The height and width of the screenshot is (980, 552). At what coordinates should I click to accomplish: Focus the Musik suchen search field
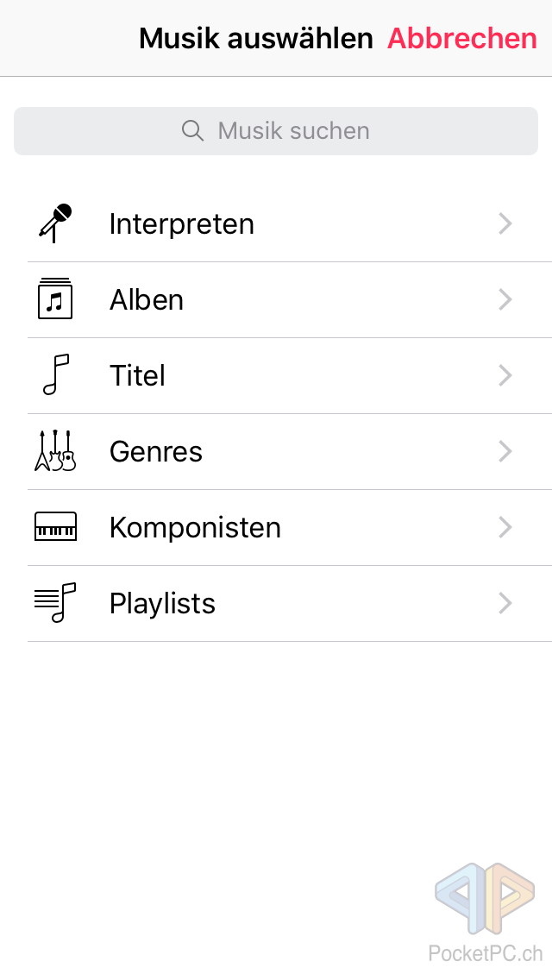(293, 131)
